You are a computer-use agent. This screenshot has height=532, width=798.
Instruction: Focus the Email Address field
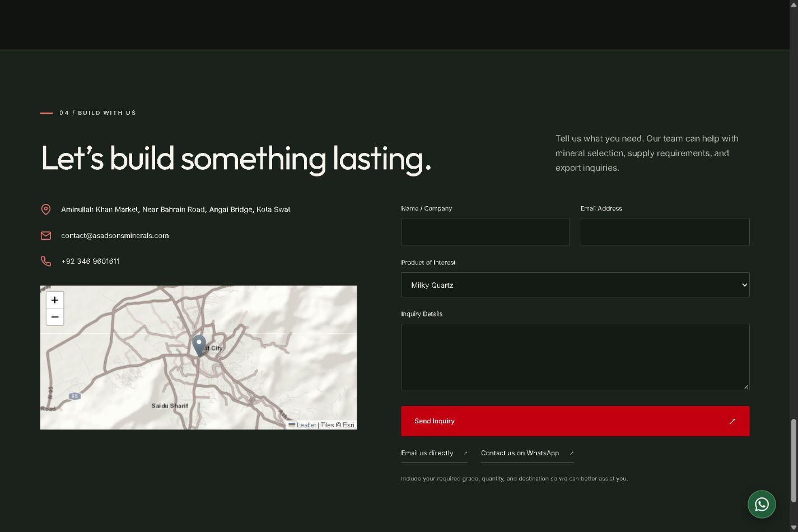pyautogui.click(x=665, y=232)
